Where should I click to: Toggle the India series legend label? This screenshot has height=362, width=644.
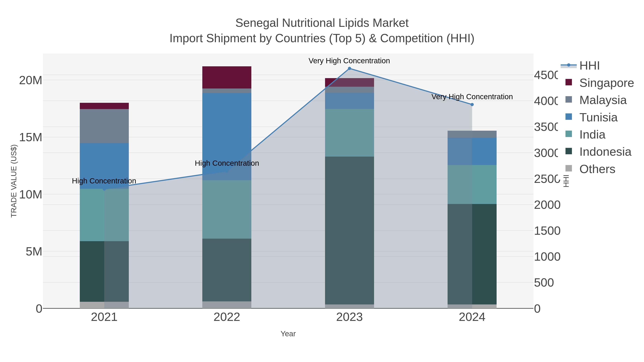[x=592, y=135]
